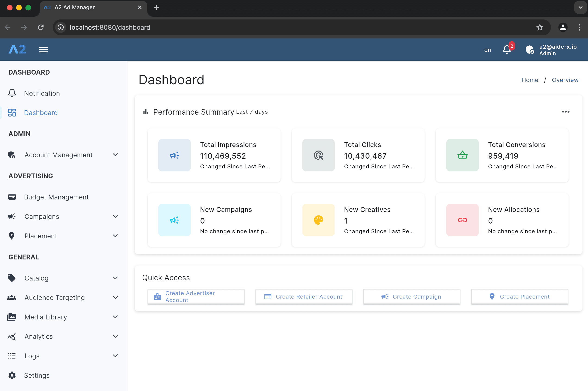The height and width of the screenshot is (391, 588).
Task: Follow the Home breadcrumb link
Action: [x=530, y=80]
